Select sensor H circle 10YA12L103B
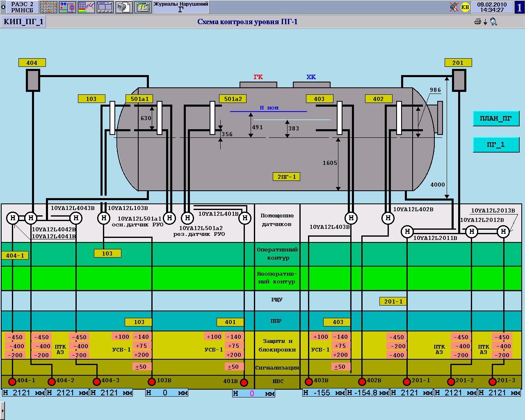This screenshot has width=525, height=420. (x=104, y=218)
